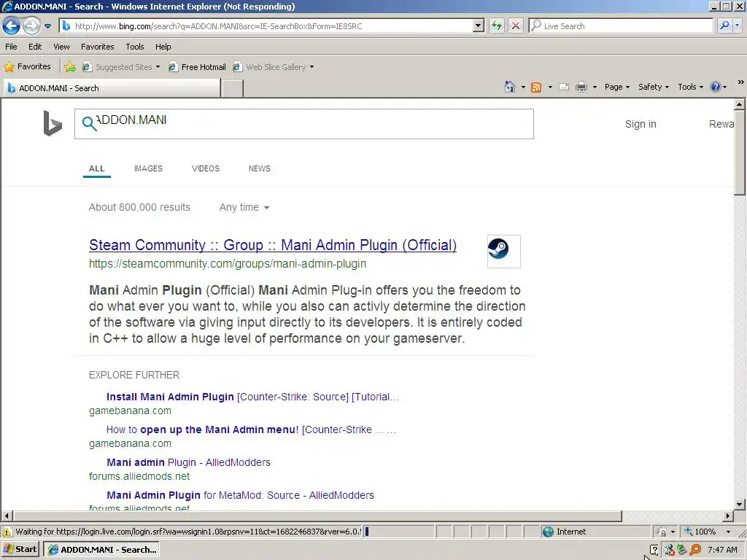The image size is (747, 560).
Task: Open the Tools command bar menu
Action: 690,87
